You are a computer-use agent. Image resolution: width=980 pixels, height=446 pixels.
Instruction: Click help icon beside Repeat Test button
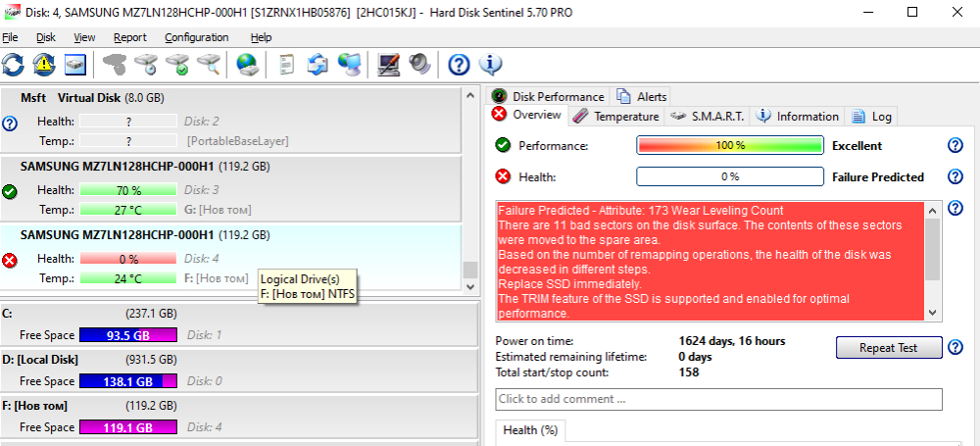pyautogui.click(x=955, y=348)
